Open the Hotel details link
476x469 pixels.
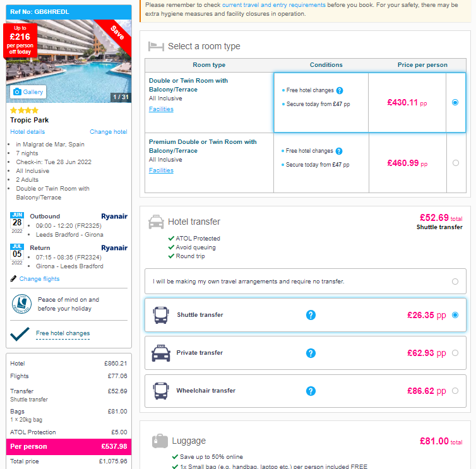[x=28, y=132]
